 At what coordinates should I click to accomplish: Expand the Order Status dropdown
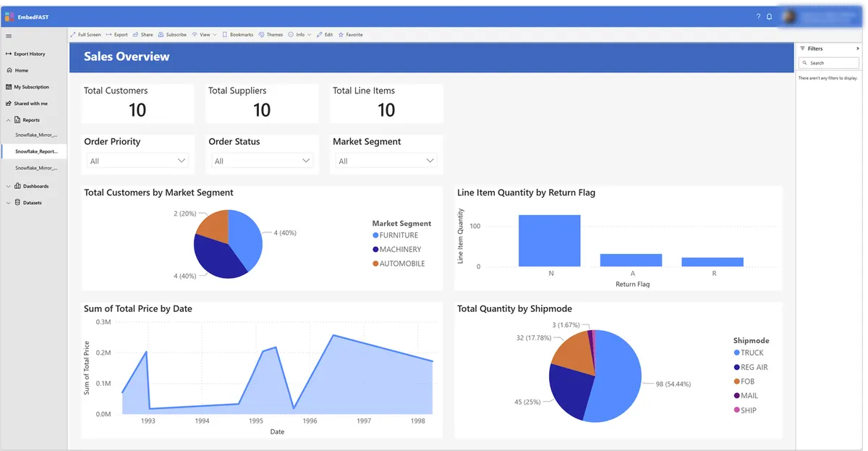coord(261,161)
